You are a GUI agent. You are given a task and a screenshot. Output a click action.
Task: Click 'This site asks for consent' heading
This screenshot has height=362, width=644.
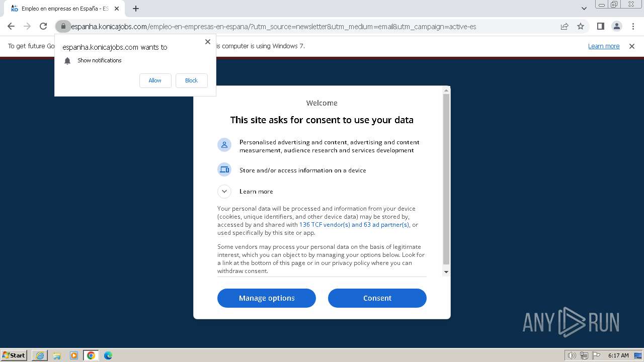tap(322, 120)
